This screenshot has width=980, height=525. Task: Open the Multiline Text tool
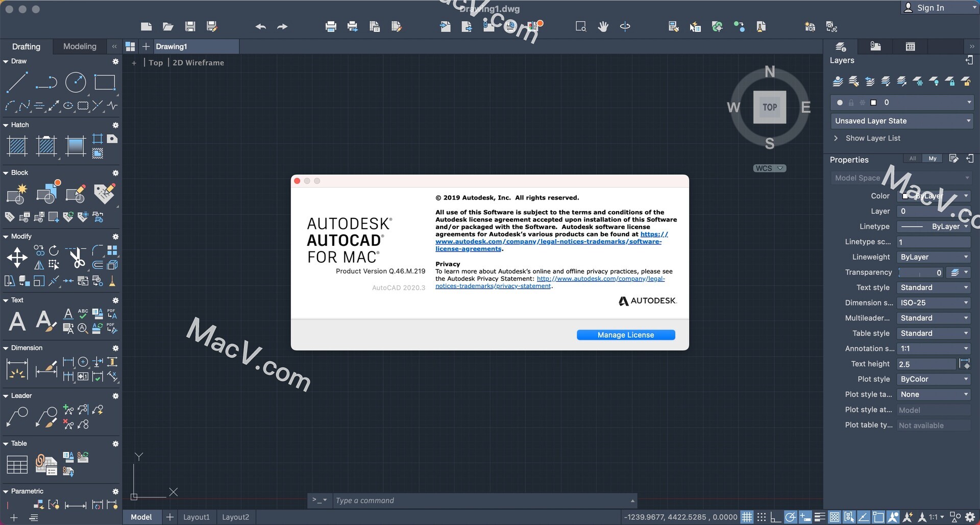click(17, 321)
